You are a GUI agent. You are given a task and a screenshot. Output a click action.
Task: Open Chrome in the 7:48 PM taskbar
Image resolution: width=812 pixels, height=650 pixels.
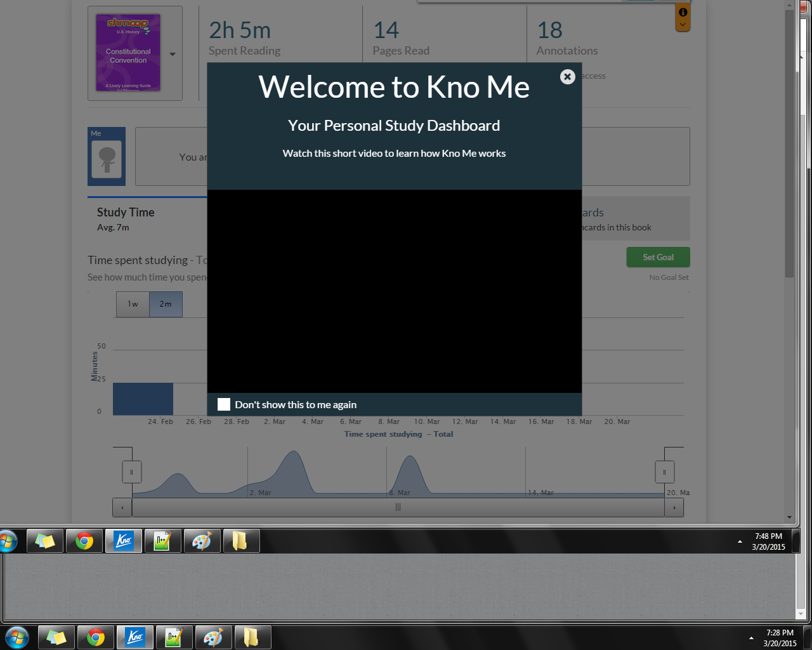click(84, 541)
